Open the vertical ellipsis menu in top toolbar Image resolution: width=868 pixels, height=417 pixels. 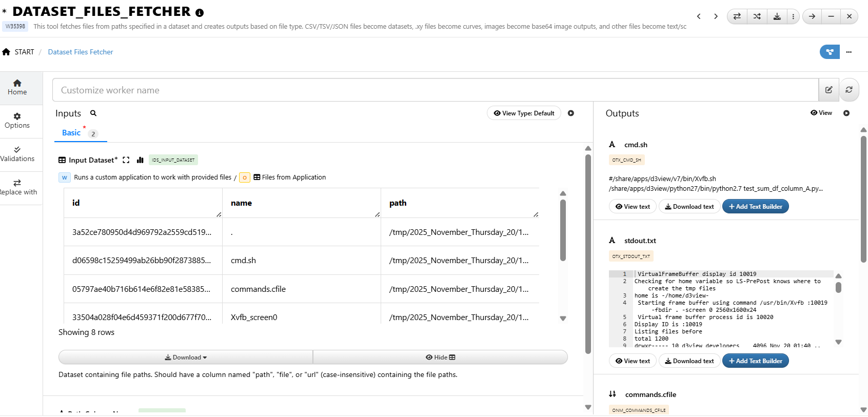(793, 16)
